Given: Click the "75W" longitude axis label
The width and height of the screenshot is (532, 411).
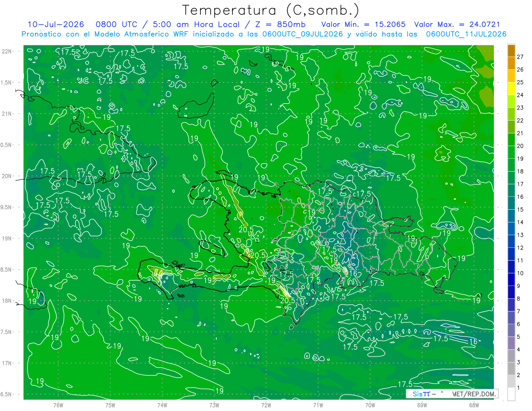Looking at the screenshot, I should (110, 405).
